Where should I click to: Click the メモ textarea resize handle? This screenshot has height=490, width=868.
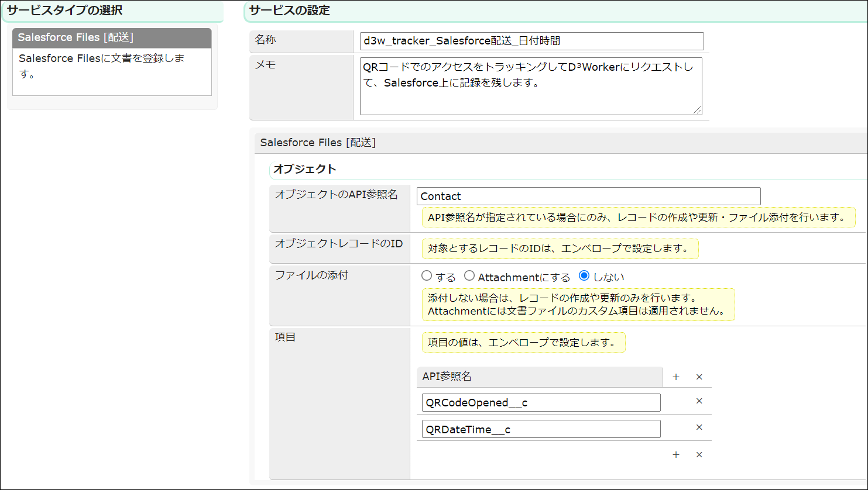coord(697,110)
